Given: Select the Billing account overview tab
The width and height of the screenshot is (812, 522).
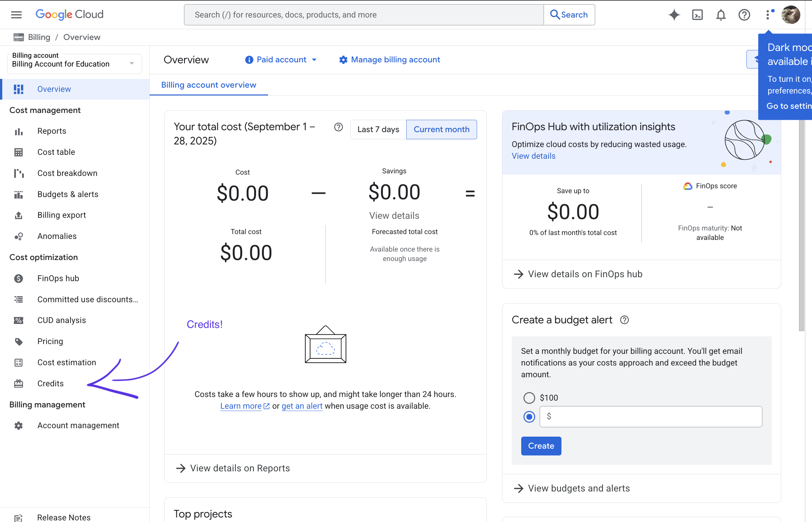Looking at the screenshot, I should [x=208, y=85].
